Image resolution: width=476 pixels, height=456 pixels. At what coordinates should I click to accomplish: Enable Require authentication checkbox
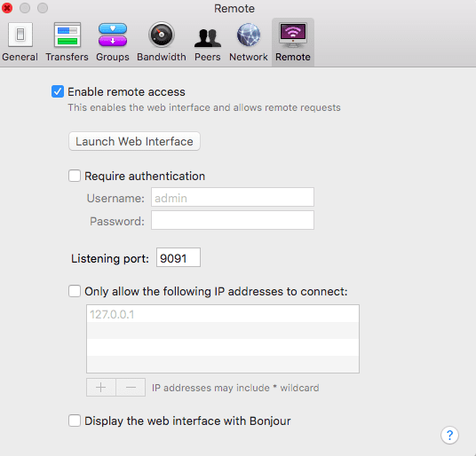pos(75,176)
